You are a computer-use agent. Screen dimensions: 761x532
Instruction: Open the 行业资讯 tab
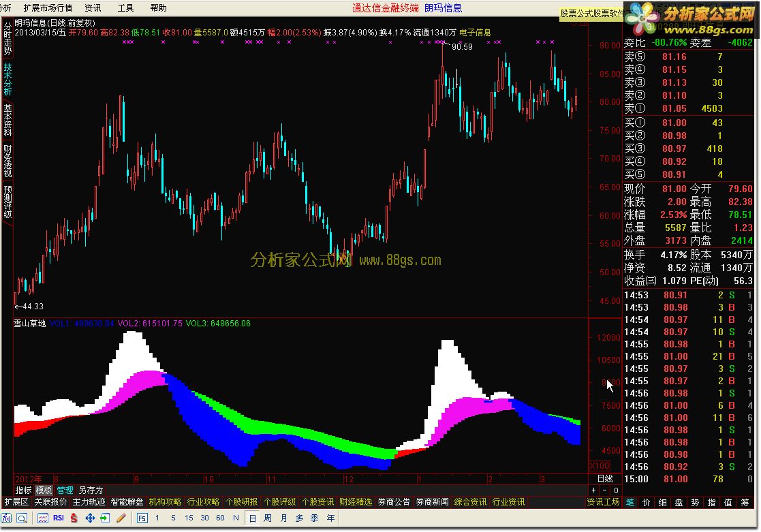coord(509,502)
